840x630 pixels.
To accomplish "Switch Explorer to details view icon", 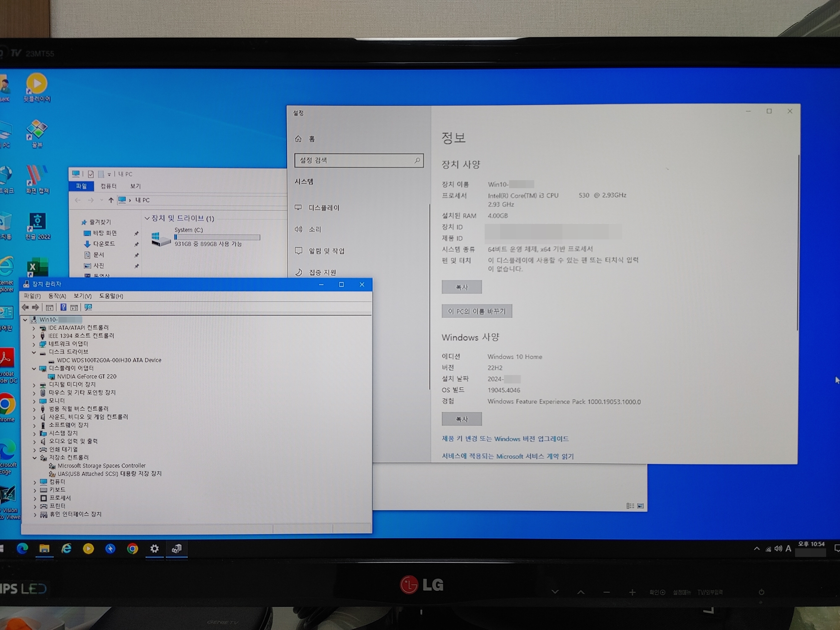I will coord(630,506).
